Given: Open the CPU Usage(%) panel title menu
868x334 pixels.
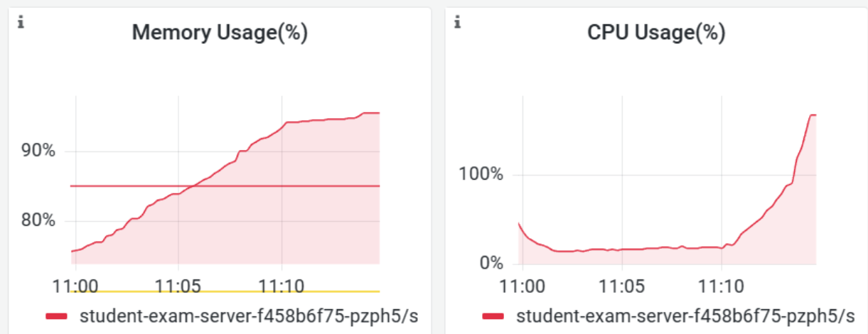Looking at the screenshot, I should (x=656, y=33).
